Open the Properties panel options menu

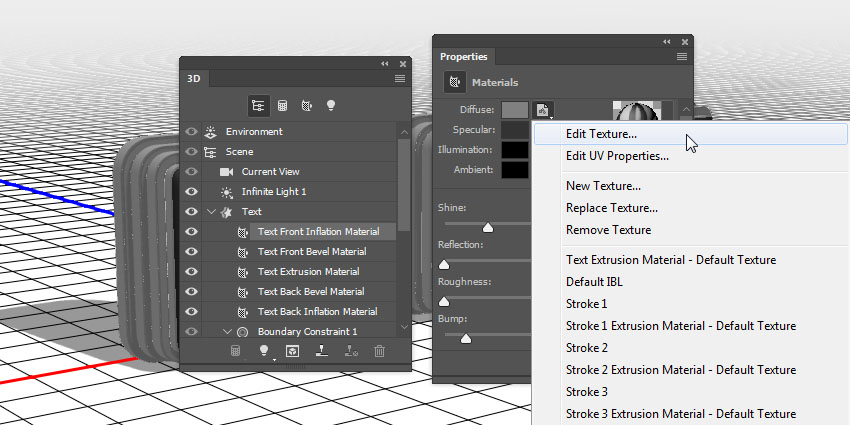pyautogui.click(x=682, y=56)
